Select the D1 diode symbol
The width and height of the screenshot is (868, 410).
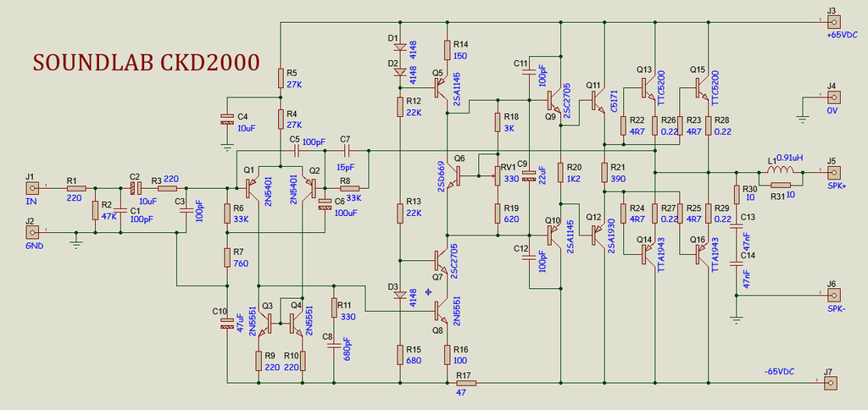400,47
